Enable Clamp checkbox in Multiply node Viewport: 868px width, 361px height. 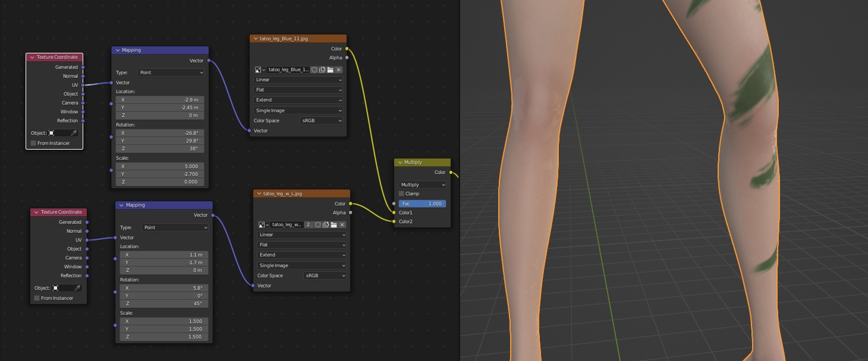[401, 194]
